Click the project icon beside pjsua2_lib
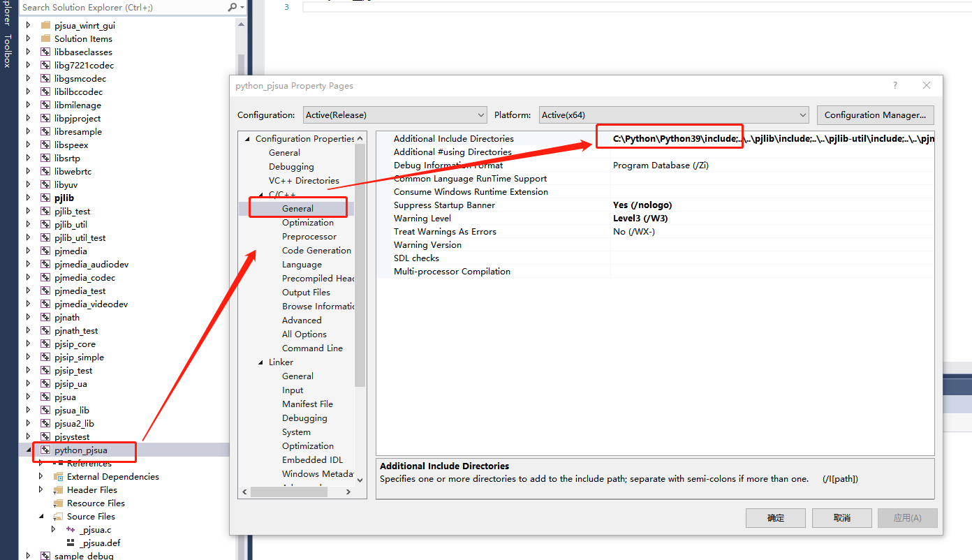Image resolution: width=972 pixels, height=560 pixels. coord(45,423)
